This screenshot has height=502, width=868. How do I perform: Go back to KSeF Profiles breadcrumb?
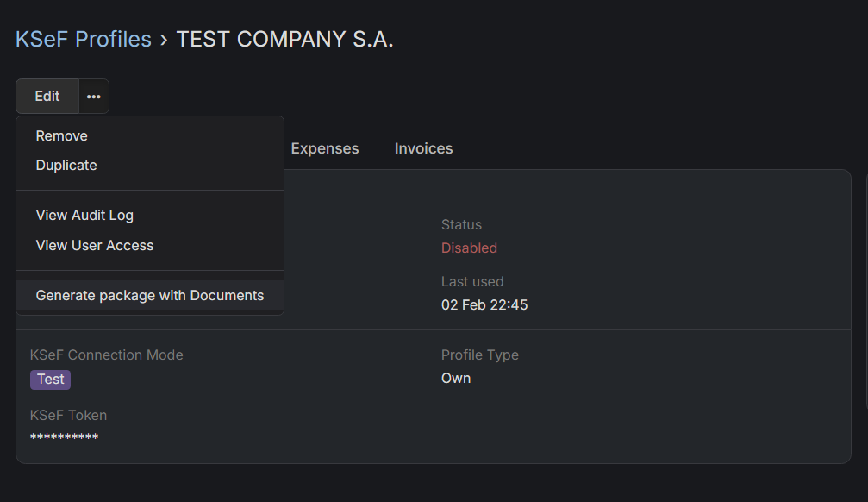click(84, 39)
